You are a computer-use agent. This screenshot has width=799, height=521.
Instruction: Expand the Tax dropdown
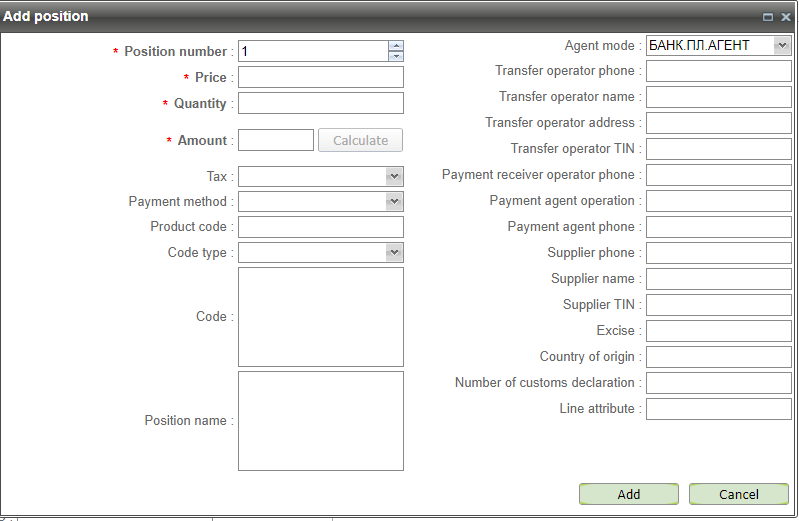point(394,177)
